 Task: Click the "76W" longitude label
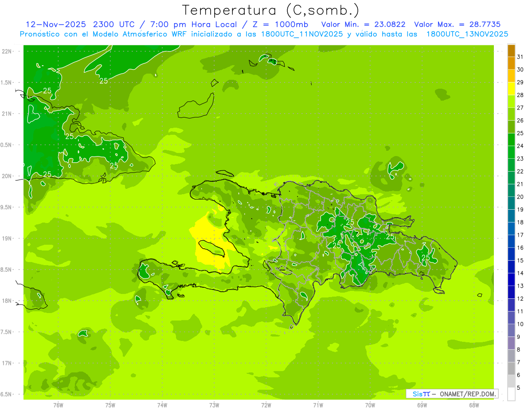(58, 405)
